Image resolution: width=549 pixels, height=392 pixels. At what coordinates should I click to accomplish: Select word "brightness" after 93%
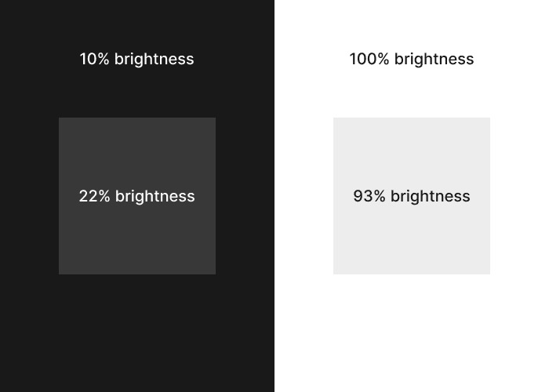431,196
